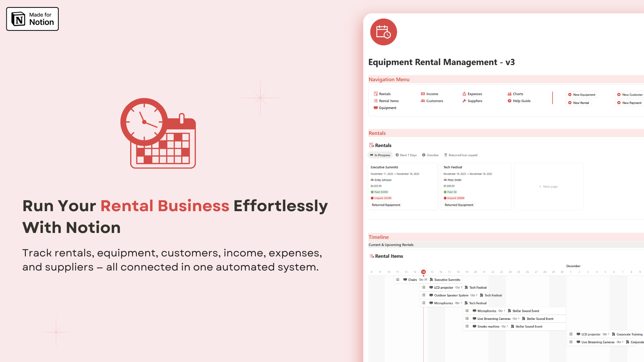The height and width of the screenshot is (362, 644).
Task: Open the Income page link
Action: [x=432, y=94]
